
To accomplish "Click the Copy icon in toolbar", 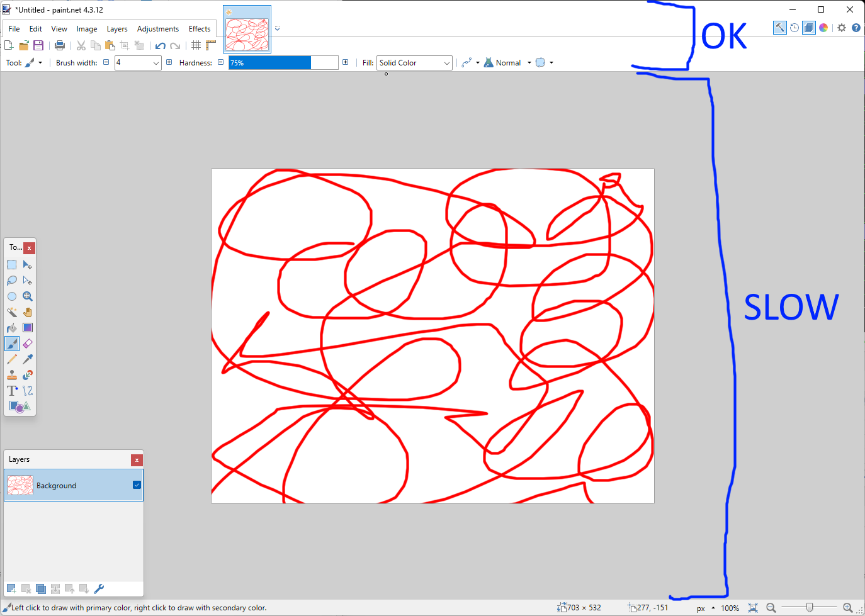I will (96, 45).
